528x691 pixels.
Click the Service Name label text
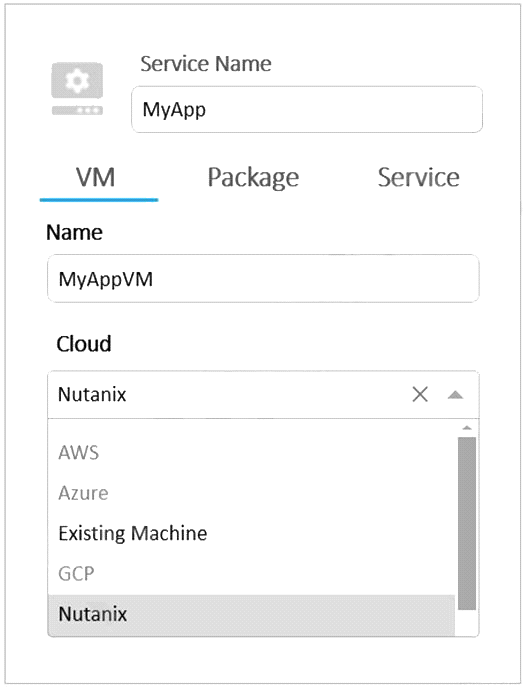pos(206,63)
